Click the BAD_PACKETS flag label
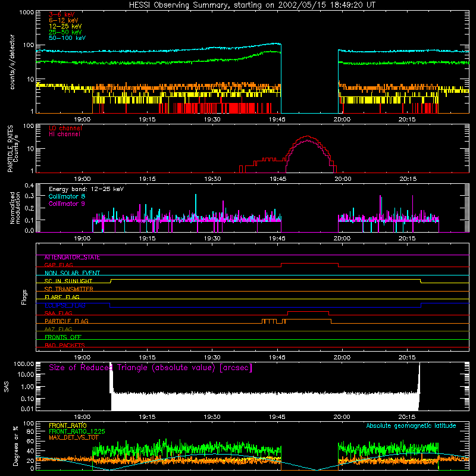Image resolution: width=476 pixels, height=476 pixels. coord(65,345)
